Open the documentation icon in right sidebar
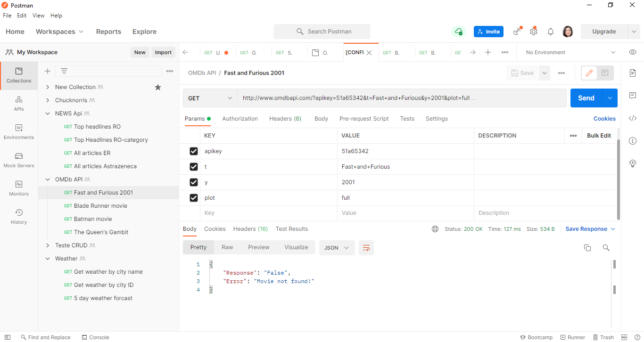Image resolution: width=644 pixels, height=342 pixels. 633,73
